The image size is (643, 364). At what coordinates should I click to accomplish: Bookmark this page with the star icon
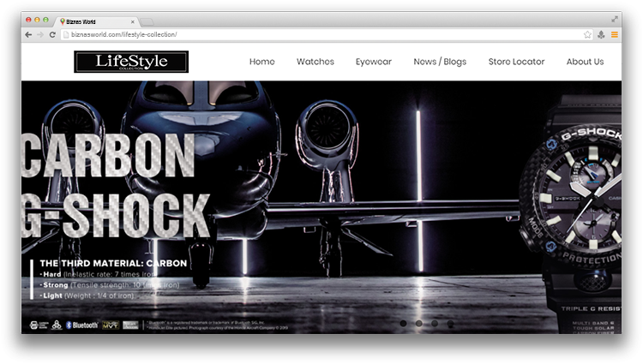click(587, 34)
